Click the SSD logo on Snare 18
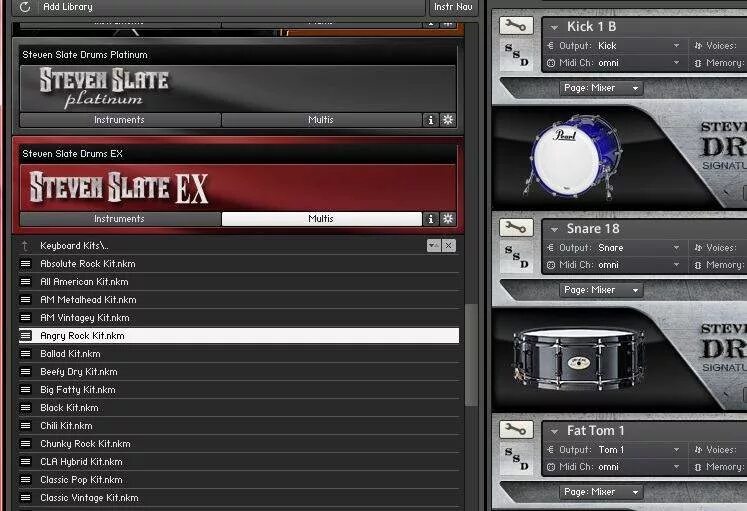This screenshot has height=511, width=747. [x=516, y=257]
